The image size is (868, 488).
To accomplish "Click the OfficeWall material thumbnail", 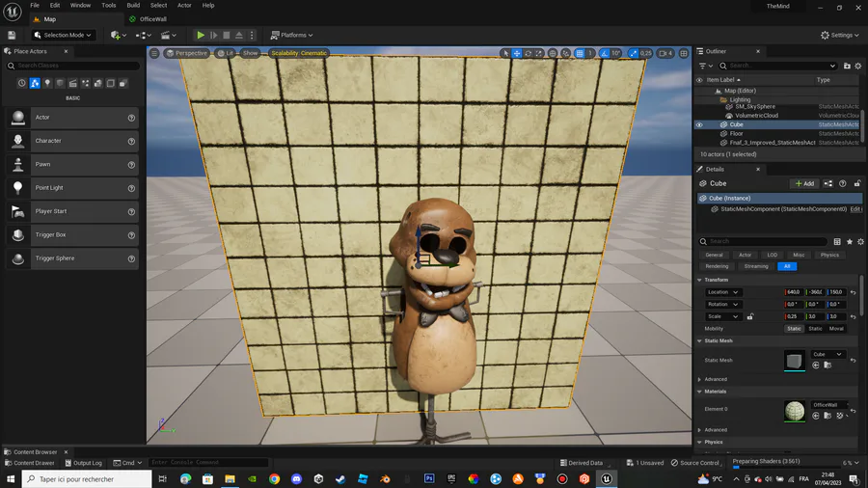I will pyautogui.click(x=795, y=411).
